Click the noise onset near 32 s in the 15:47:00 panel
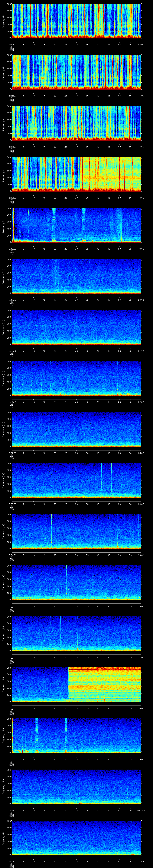This screenshot has height=868, width=153. pyautogui.click(x=82, y=174)
